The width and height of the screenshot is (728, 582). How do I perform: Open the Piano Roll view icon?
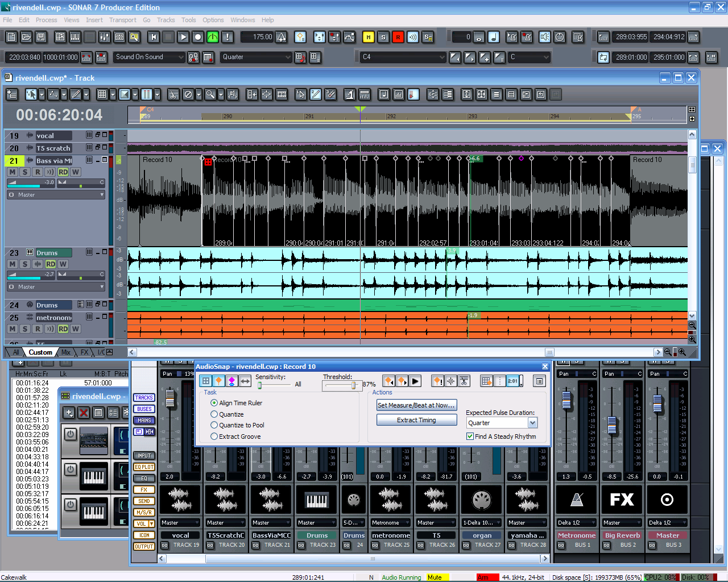pos(75,37)
